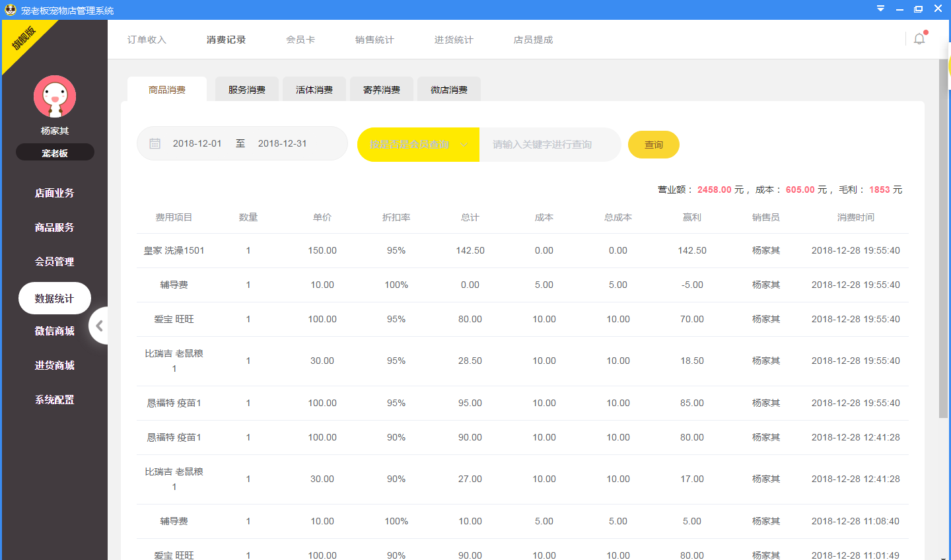Open 销售统计 from the top menu

[374, 40]
